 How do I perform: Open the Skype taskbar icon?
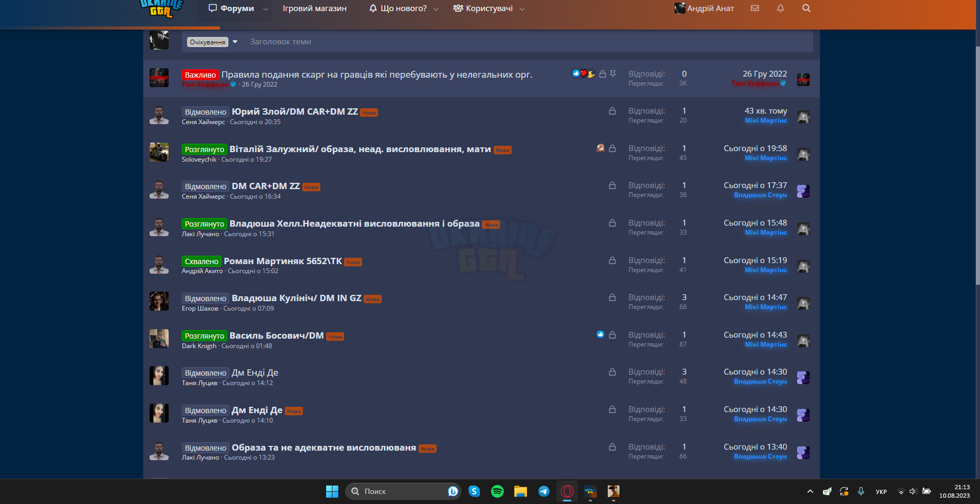tap(474, 491)
